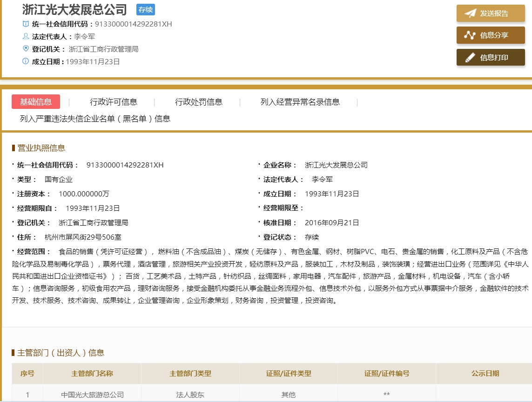Click the 证照/证件类型 column header
The image size is (532, 402).
[x=289, y=374]
